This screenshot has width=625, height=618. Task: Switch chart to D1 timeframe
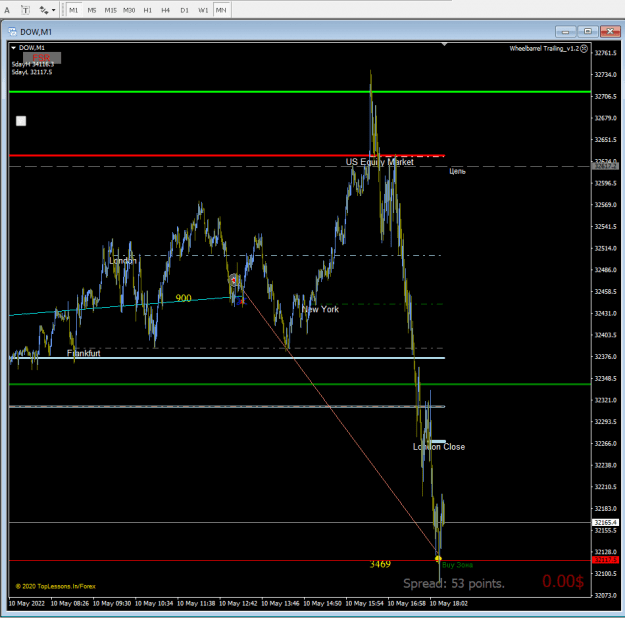click(x=184, y=10)
